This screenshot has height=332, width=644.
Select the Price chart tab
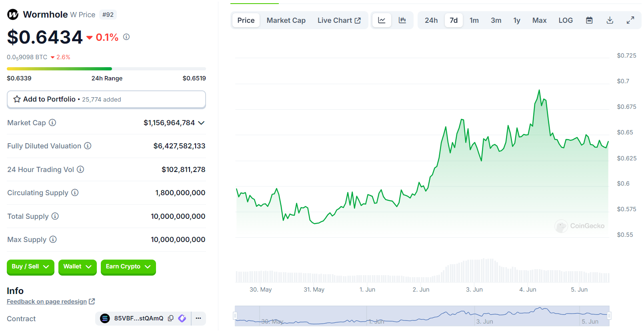click(x=246, y=20)
